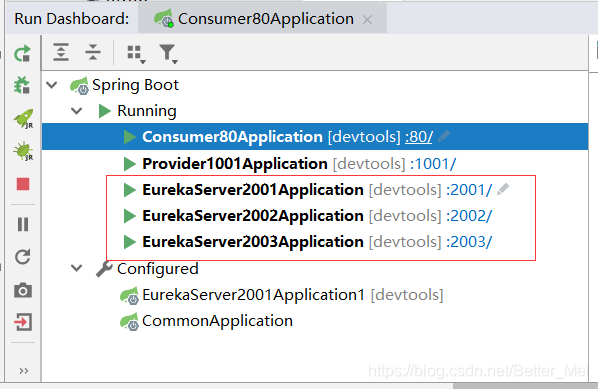598x389 pixels.
Task: Click the green play icon beside Running
Action: [x=104, y=111]
